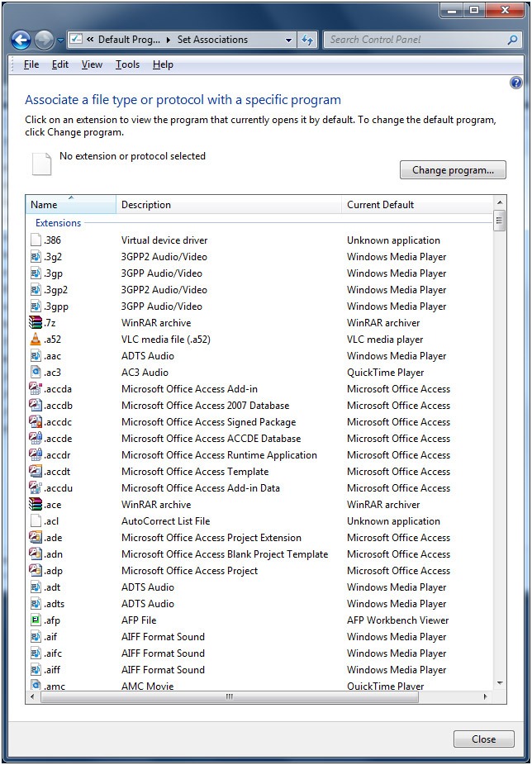
Task: Click the .7z WinRAR books icon
Action: (x=36, y=322)
